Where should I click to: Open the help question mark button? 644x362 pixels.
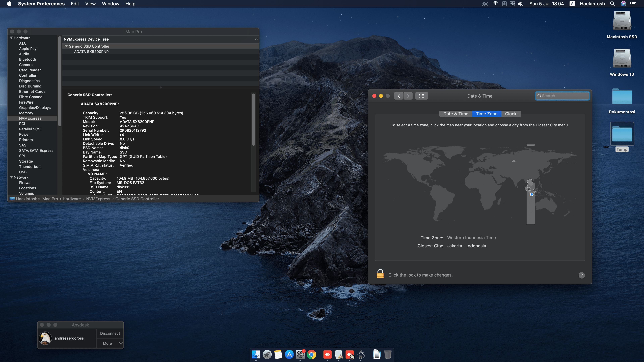(581, 275)
